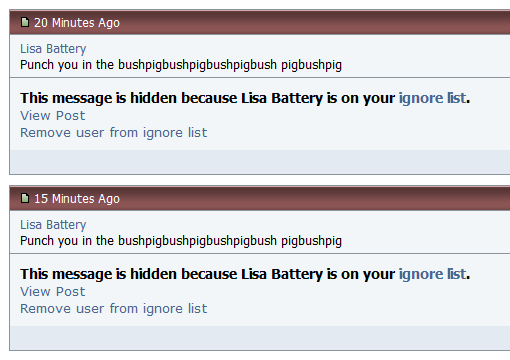Image resolution: width=510 pixels, height=360 pixels.
Task: Open the ignore list link in the 20-minute post
Action: (x=432, y=98)
